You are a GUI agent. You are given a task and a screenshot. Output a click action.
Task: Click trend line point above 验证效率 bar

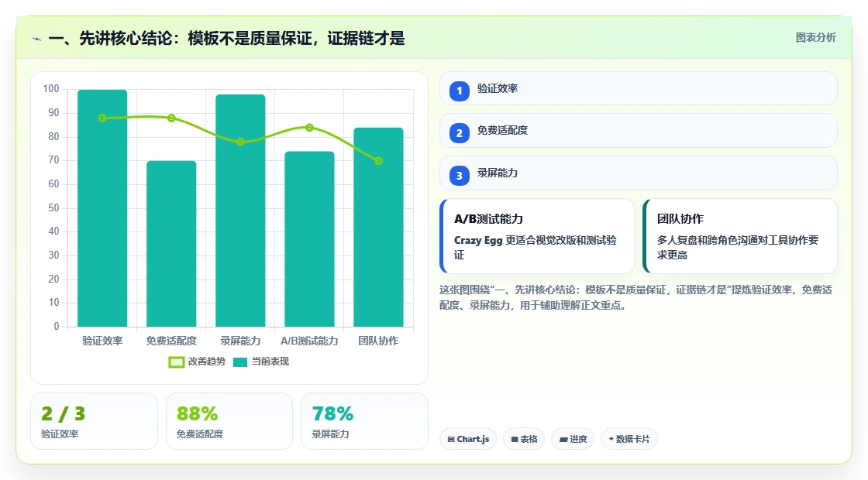pos(102,118)
